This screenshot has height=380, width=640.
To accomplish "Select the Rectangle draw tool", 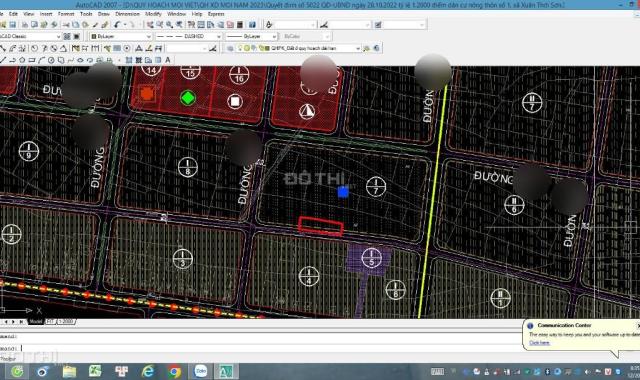I will 32,60.
